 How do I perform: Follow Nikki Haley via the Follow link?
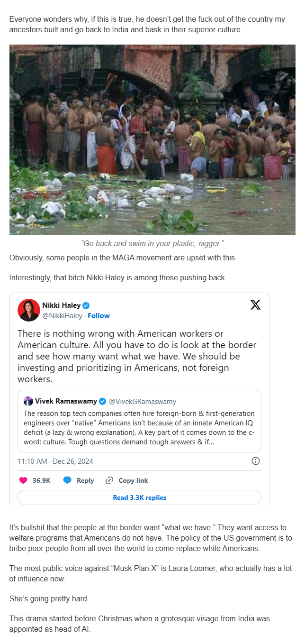pos(99,316)
